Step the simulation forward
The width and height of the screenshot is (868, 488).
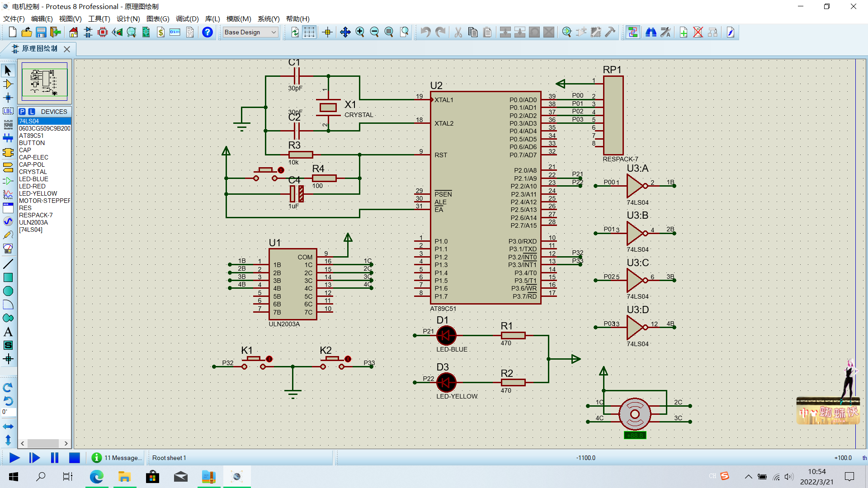(x=34, y=458)
